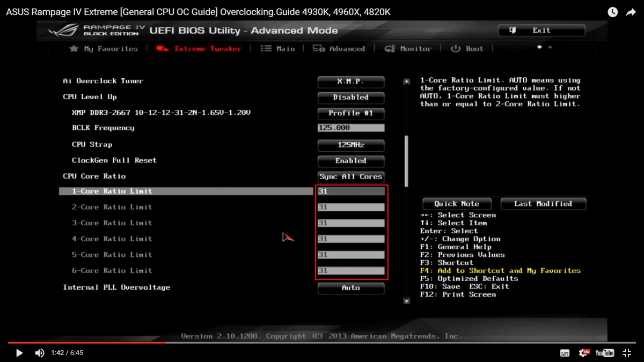The width and height of the screenshot is (644, 362).
Task: Select the 1-Core Ratio Limit value field
Action: [351, 191]
